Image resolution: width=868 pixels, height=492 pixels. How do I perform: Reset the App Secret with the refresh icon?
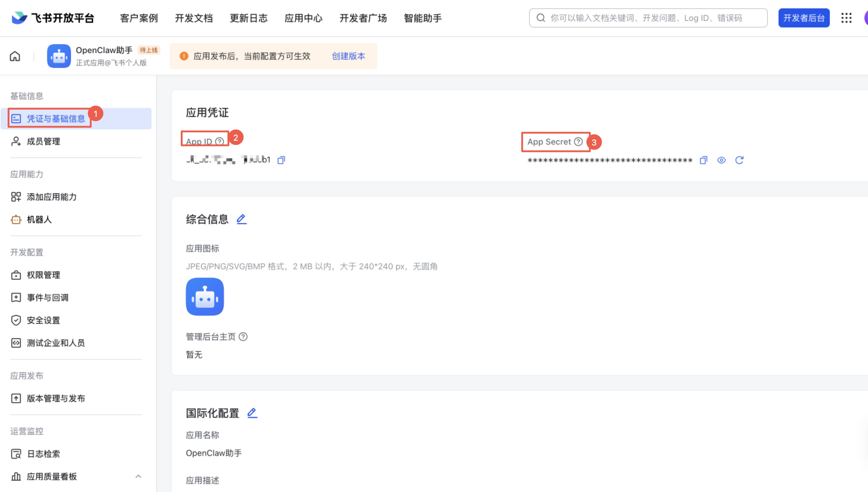(739, 160)
